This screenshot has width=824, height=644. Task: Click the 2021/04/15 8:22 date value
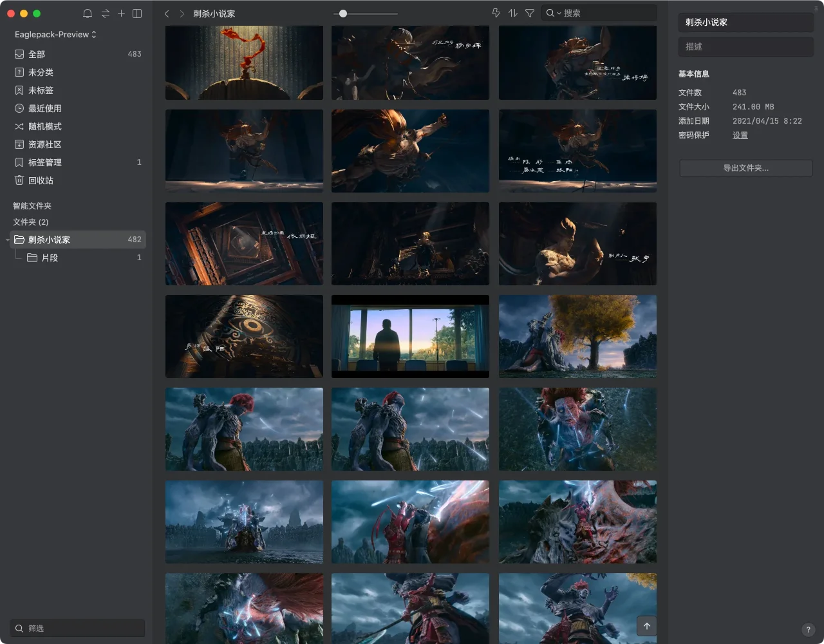tap(767, 121)
